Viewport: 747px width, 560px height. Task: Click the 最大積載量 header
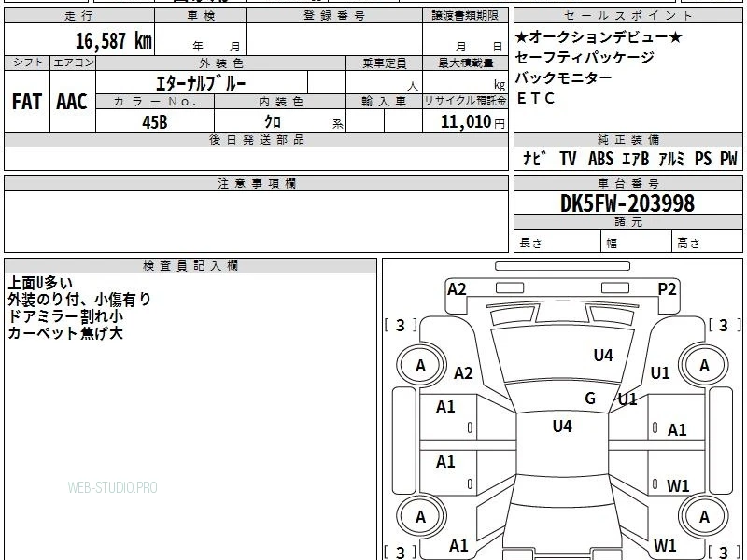click(465, 63)
